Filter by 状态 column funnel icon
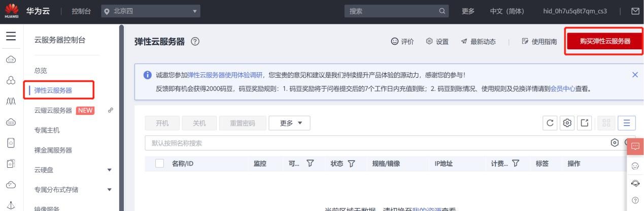Image resolution: width=644 pixels, height=211 pixels. click(352, 163)
